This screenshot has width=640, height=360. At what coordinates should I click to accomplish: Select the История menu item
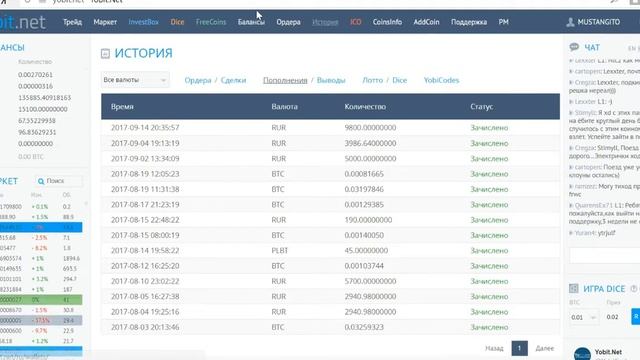pos(325,22)
